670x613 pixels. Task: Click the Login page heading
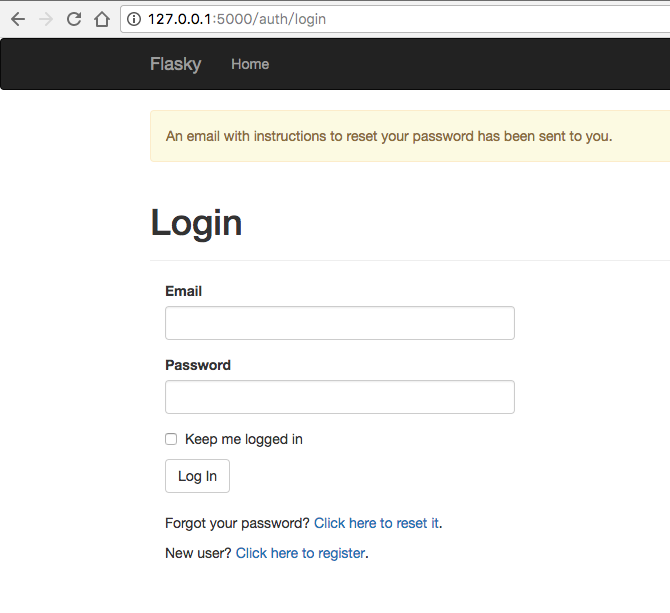click(x=196, y=222)
